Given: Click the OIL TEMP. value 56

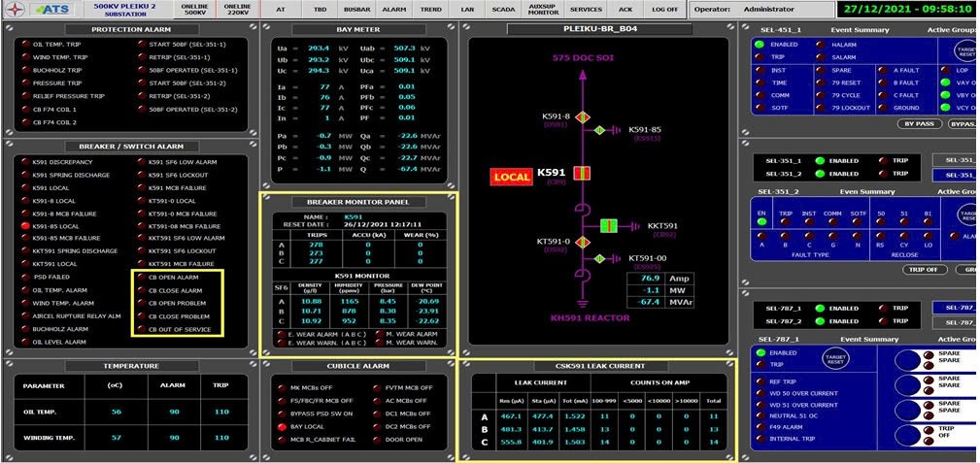Looking at the screenshot, I should [x=117, y=412].
